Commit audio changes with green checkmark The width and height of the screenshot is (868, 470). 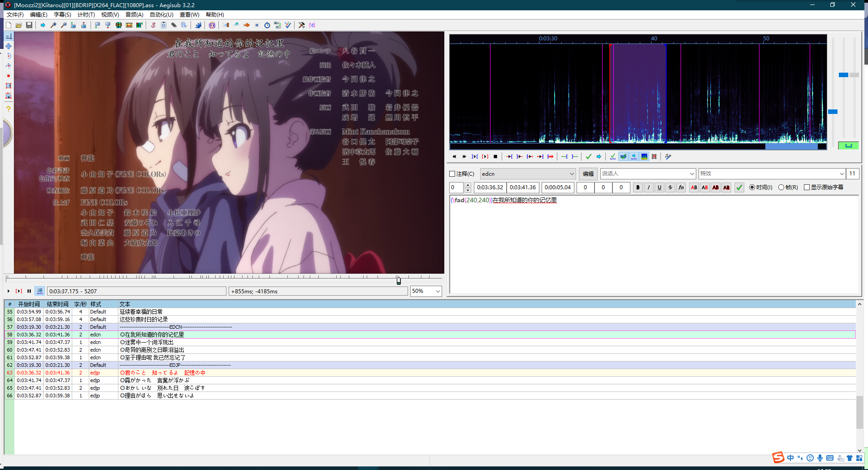[x=588, y=157]
